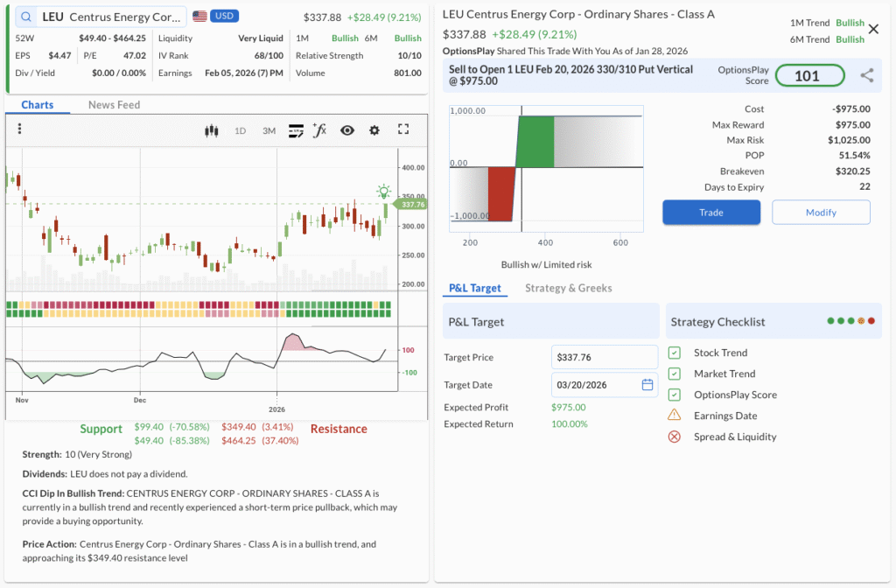The height and width of the screenshot is (588, 896).
Task: Switch to the Strategy & Greeks tab
Action: 568,288
